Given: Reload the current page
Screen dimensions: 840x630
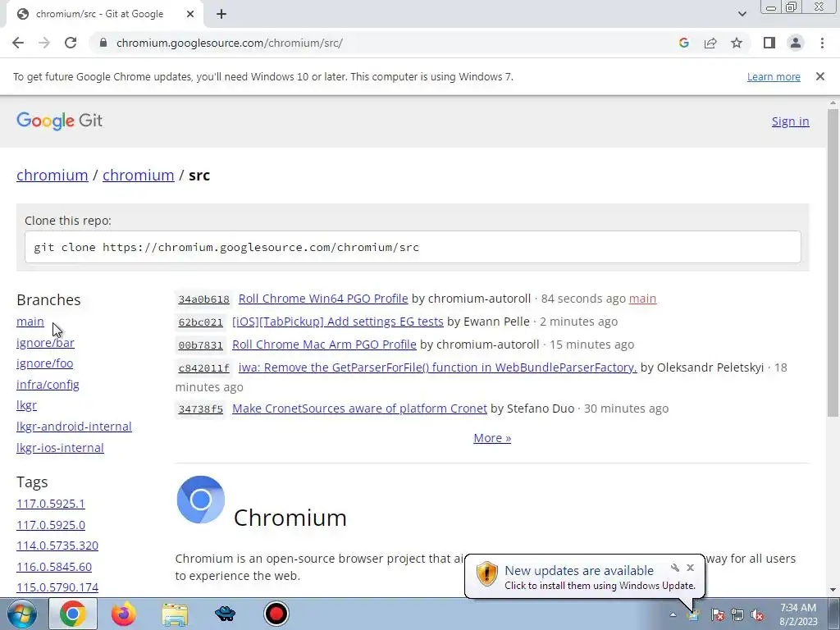Looking at the screenshot, I should click(x=71, y=43).
